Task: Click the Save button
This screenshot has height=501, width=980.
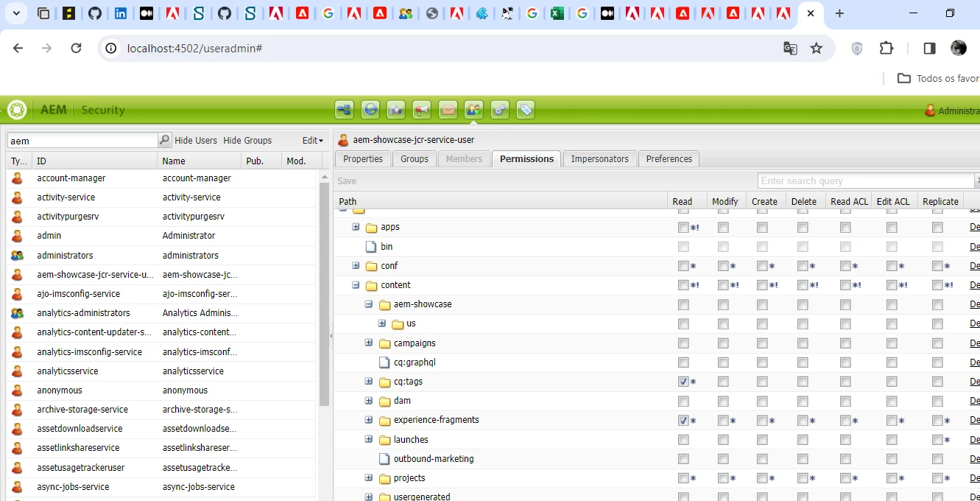Action: coord(347,181)
